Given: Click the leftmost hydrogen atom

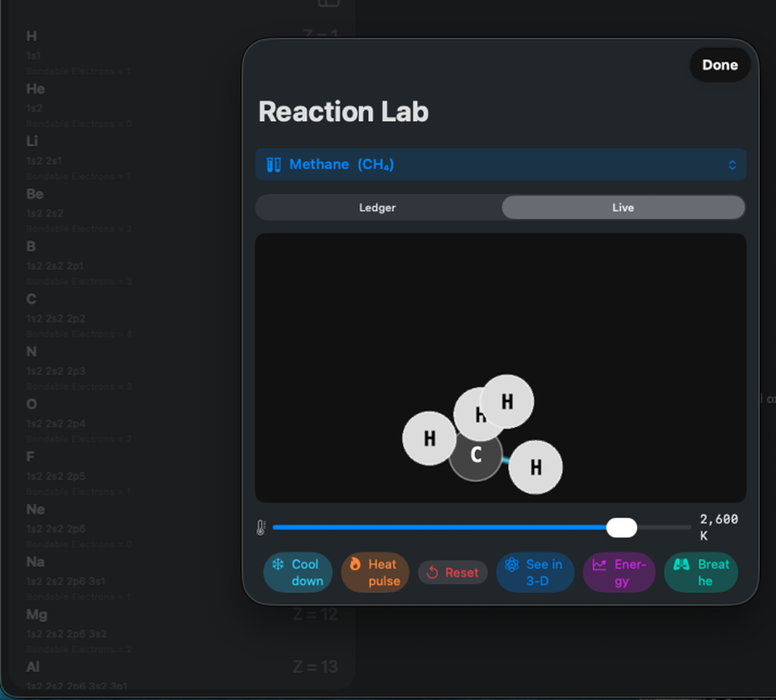Looking at the screenshot, I should (x=429, y=439).
